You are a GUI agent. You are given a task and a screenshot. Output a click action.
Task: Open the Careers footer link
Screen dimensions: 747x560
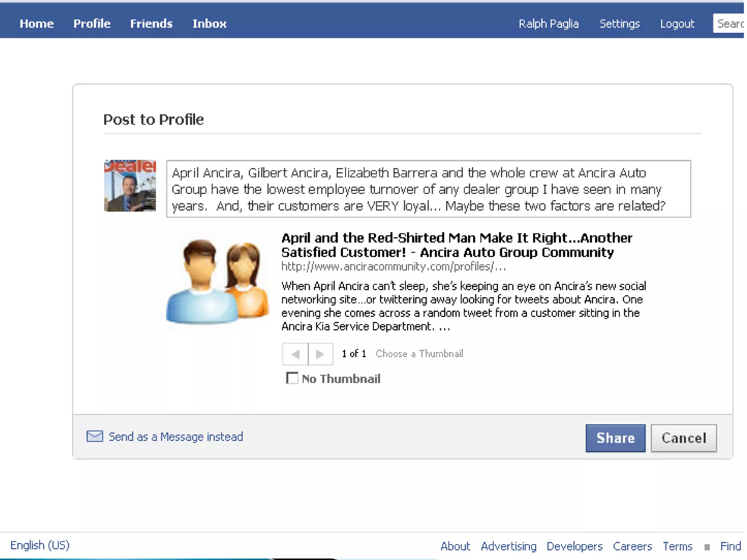coord(632,546)
